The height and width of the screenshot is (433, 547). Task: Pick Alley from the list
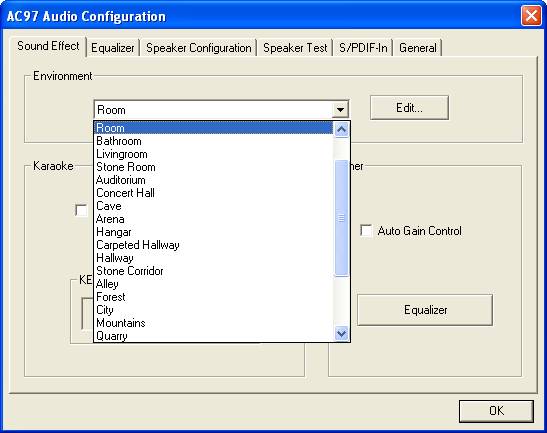pyautogui.click(x=214, y=284)
